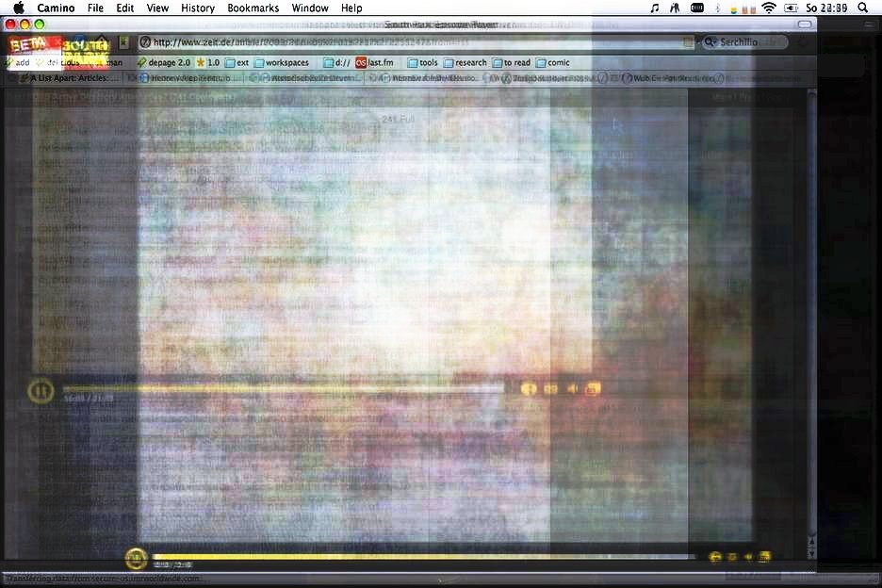Screen dimensions: 882x588
Task: Seek on the upper video progress bar
Action: tap(284, 388)
